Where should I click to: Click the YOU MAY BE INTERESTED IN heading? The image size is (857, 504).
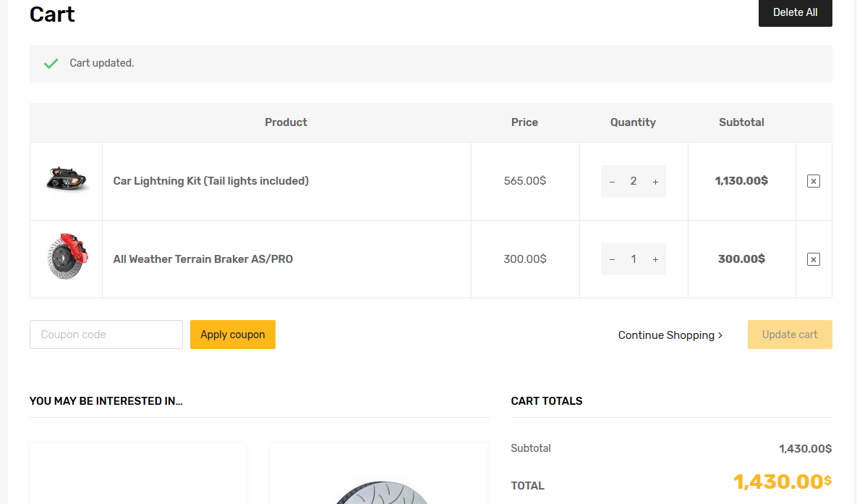(x=106, y=401)
